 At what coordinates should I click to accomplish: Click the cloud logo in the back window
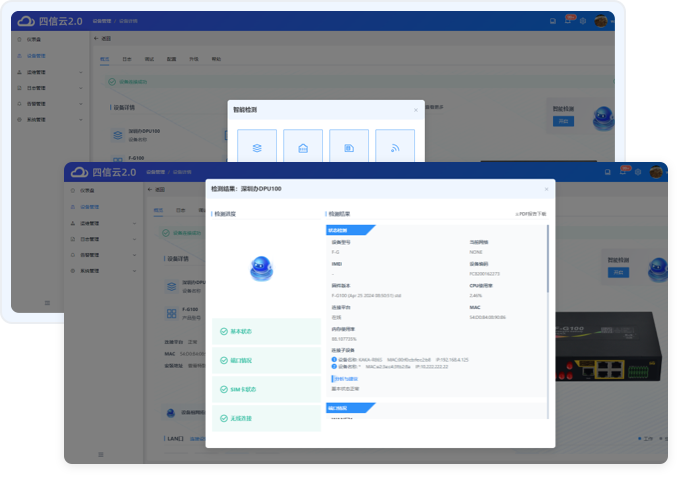[26, 21]
